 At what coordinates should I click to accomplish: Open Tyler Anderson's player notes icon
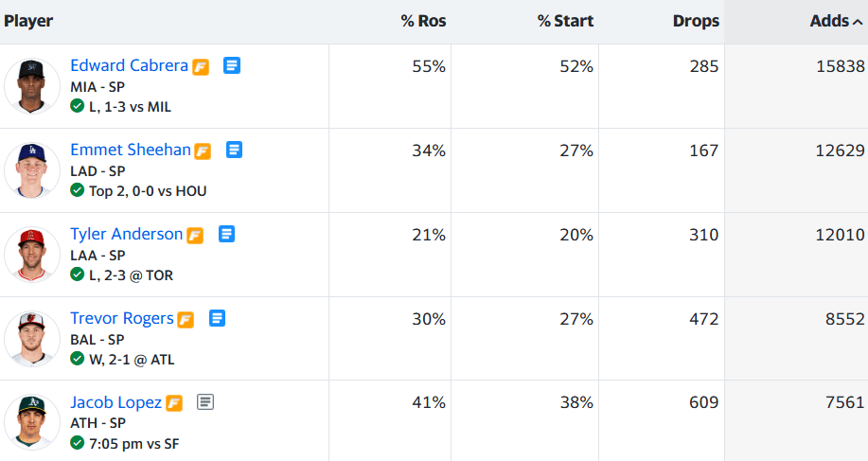(x=226, y=234)
